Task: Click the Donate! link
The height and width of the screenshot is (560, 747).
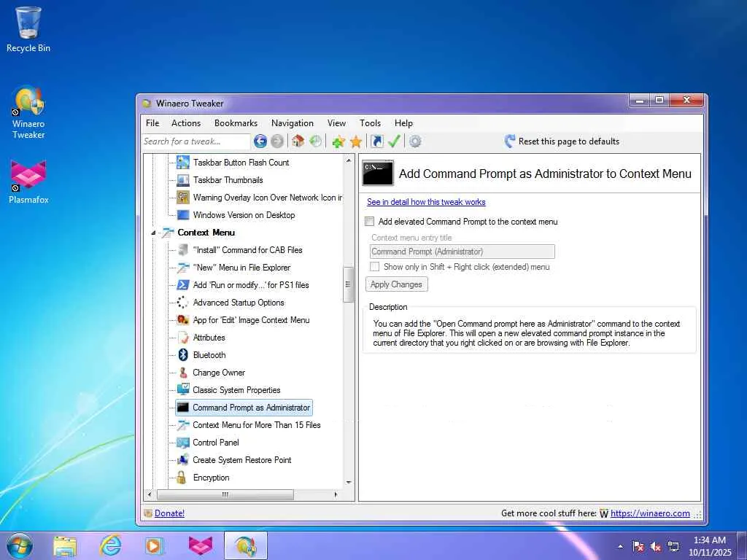Action: click(x=169, y=513)
